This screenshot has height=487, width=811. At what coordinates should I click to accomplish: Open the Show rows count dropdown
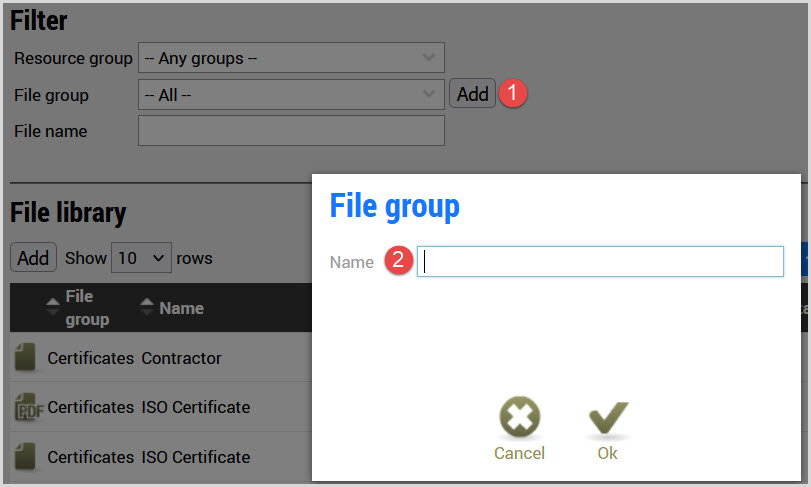click(141, 258)
